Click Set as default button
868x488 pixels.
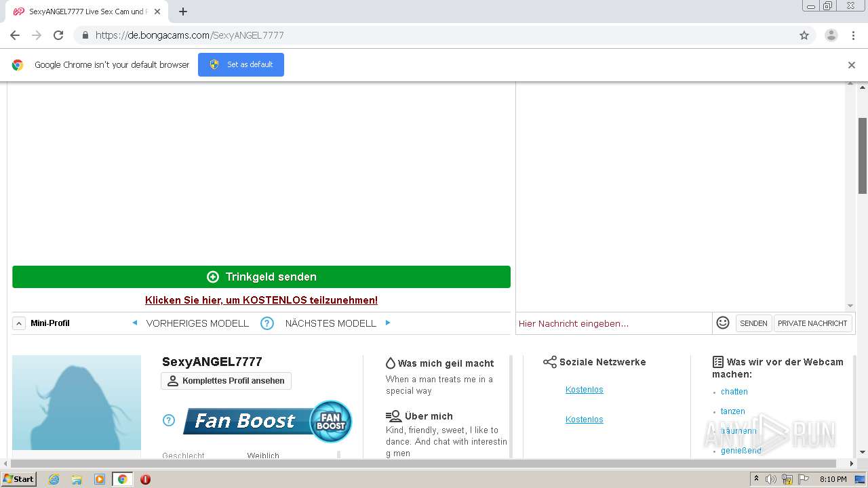241,64
